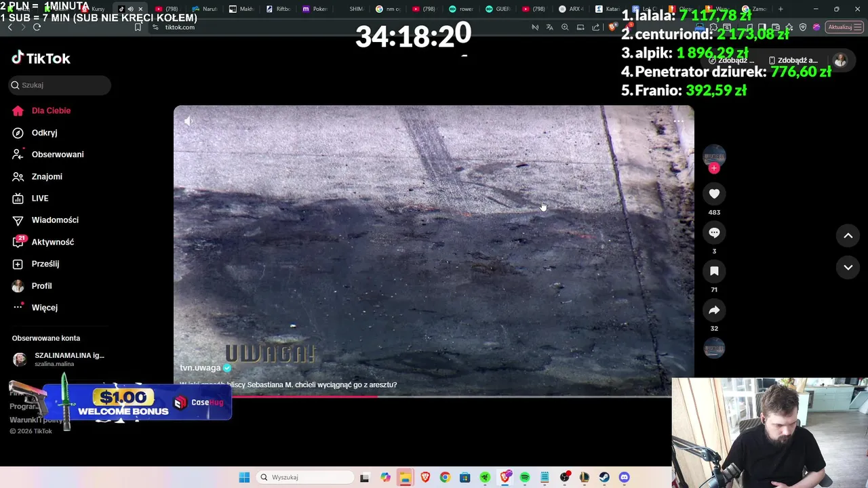Open Brave Shields icon
Image resolution: width=868 pixels, height=488 pixels.
click(612, 27)
